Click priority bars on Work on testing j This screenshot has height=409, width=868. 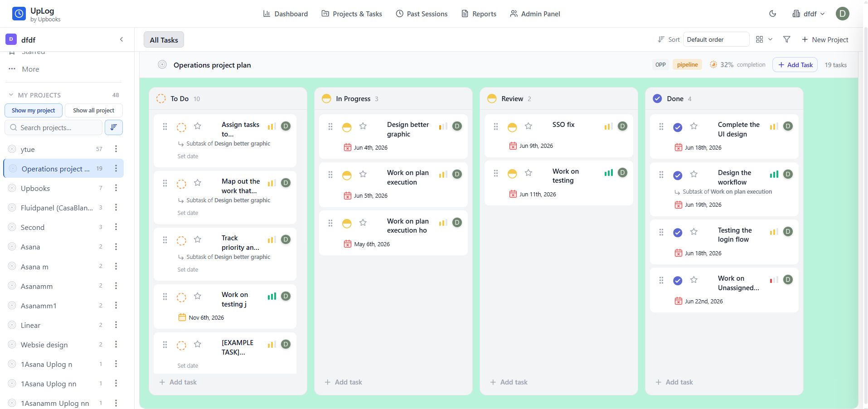tap(272, 296)
